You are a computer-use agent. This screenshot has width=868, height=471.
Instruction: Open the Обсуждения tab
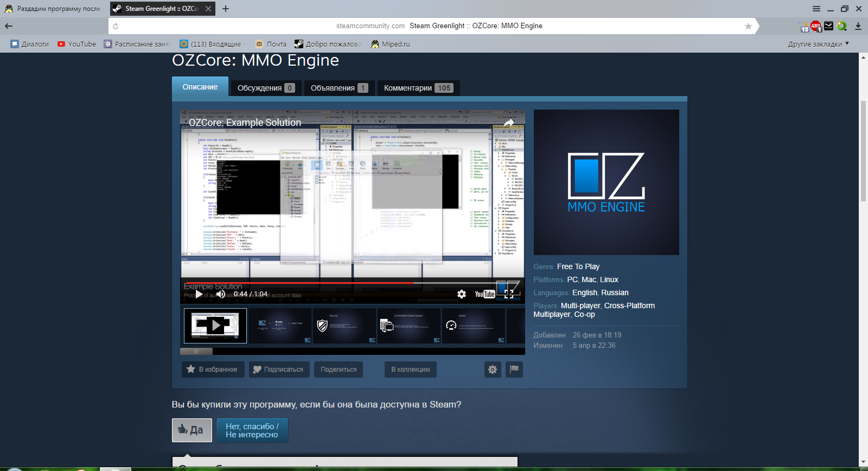tap(266, 88)
